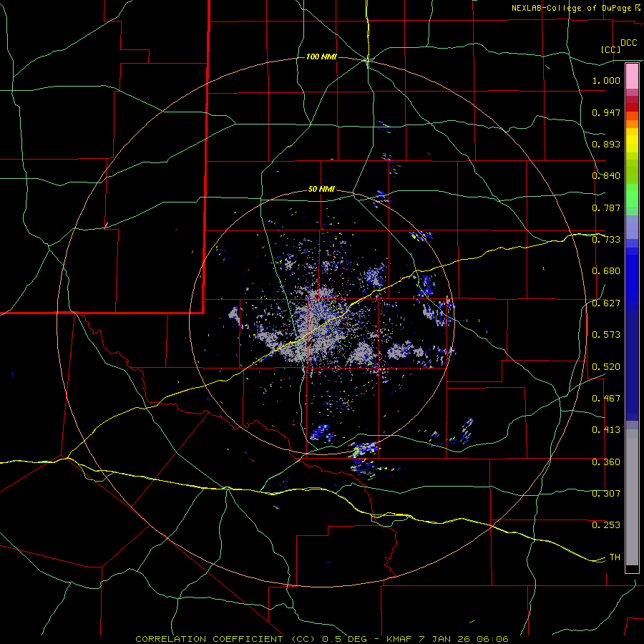Click the 0.360 scale value

coord(606,462)
